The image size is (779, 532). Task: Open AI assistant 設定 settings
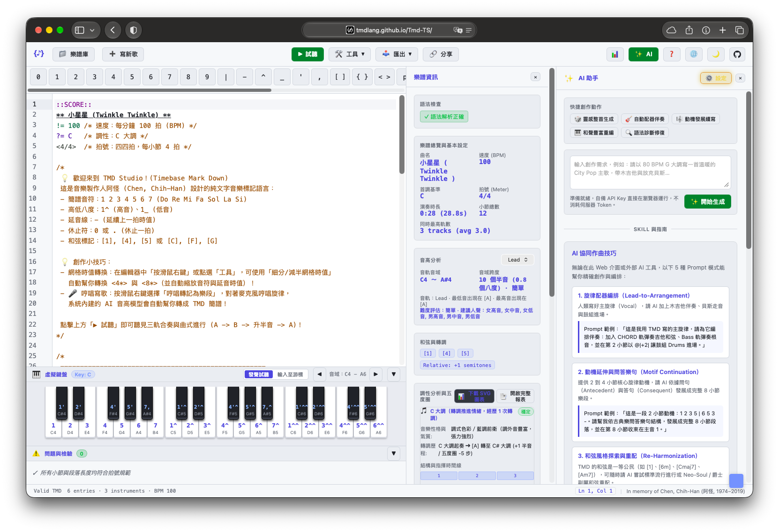coord(716,78)
